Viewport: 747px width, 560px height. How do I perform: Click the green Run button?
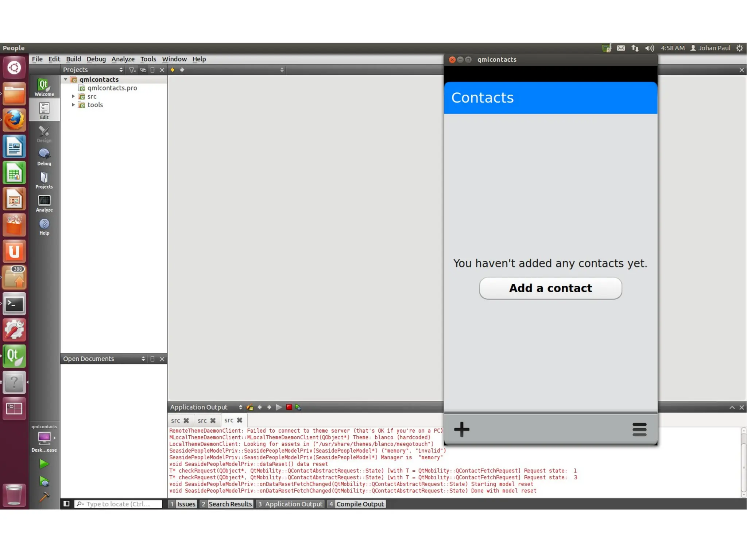pyautogui.click(x=44, y=464)
